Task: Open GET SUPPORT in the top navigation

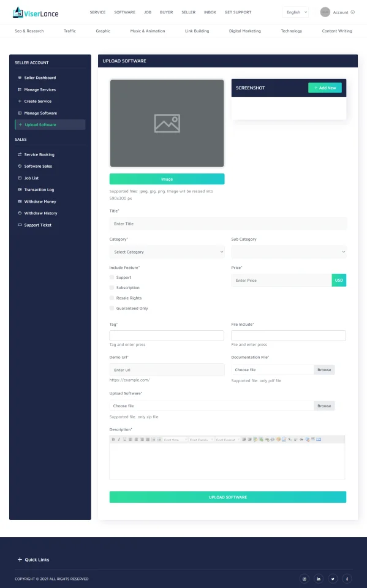Action: 238,12
